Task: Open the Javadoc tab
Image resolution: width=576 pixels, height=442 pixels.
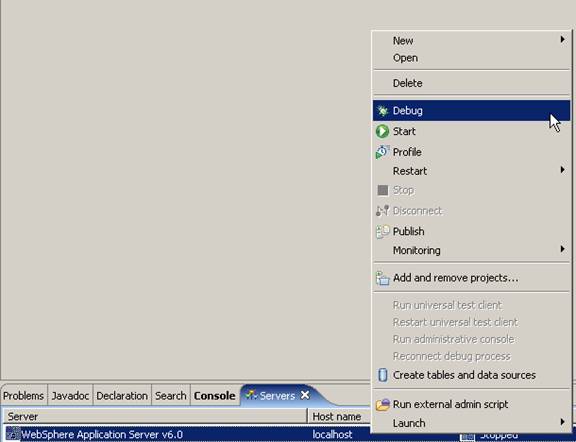Action: (x=70, y=396)
